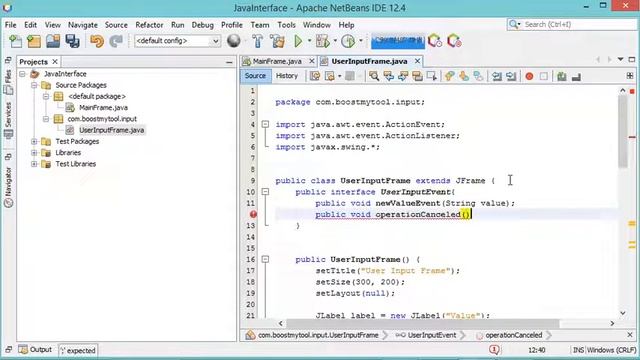This screenshot has width=640, height=360.
Task: Collapse the default package node
Action: click(x=46, y=96)
